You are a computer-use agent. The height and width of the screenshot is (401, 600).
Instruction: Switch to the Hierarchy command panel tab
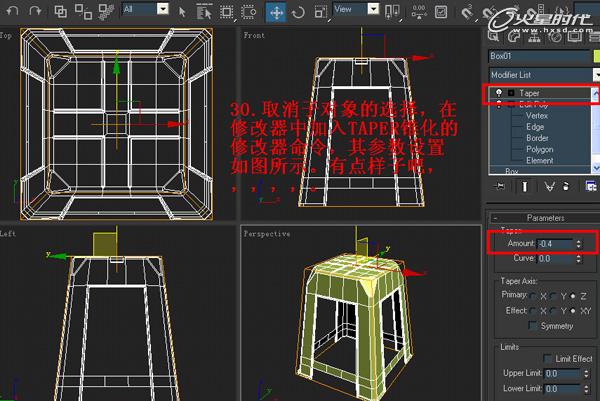click(534, 37)
